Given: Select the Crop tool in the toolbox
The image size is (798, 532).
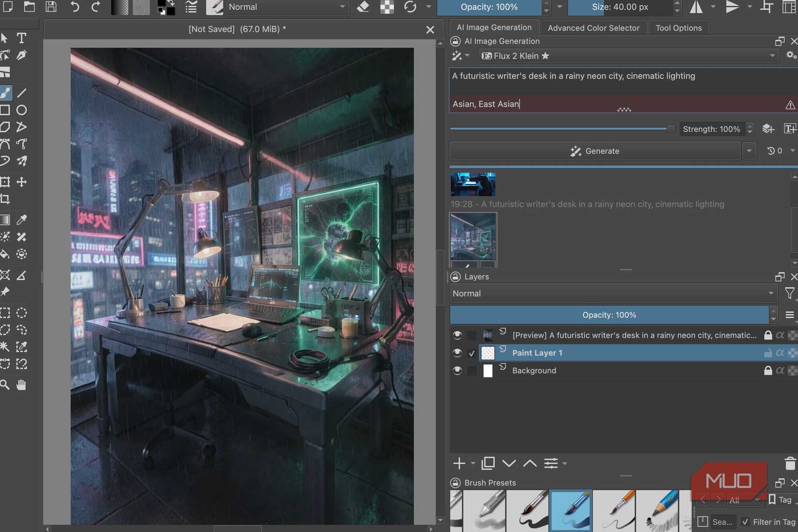Looking at the screenshot, I should tap(5, 199).
